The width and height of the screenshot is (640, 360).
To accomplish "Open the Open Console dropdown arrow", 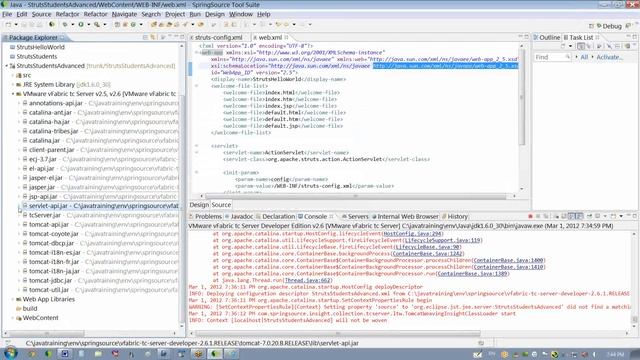I will (x=621, y=216).
